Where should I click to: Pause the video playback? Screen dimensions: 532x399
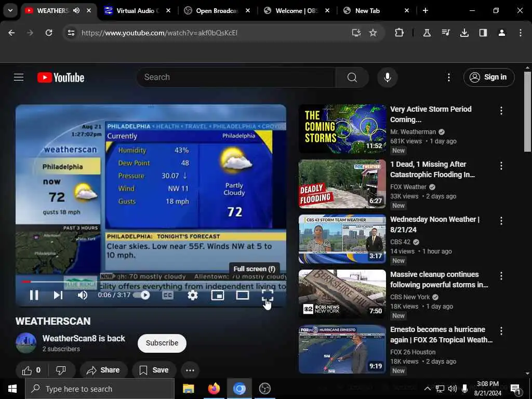[x=34, y=295]
